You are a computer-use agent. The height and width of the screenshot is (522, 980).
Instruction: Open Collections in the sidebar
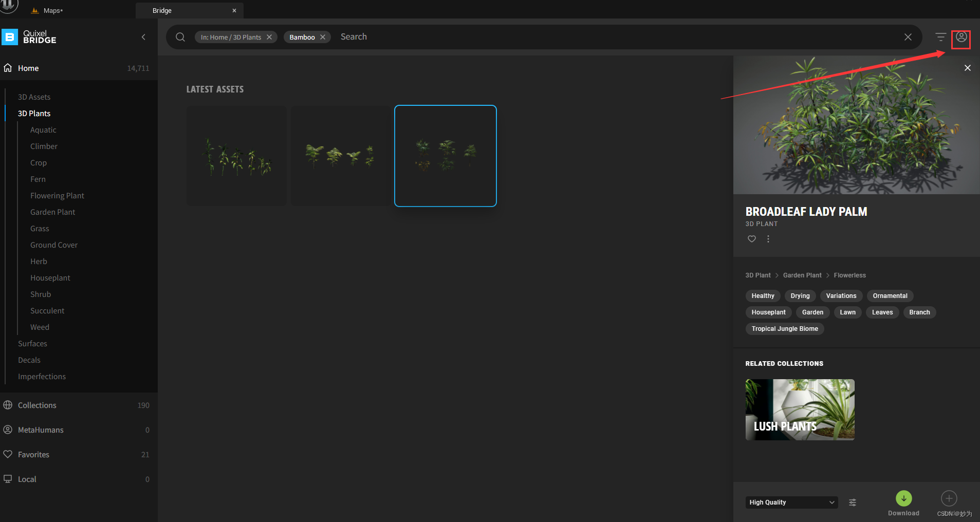click(79, 405)
